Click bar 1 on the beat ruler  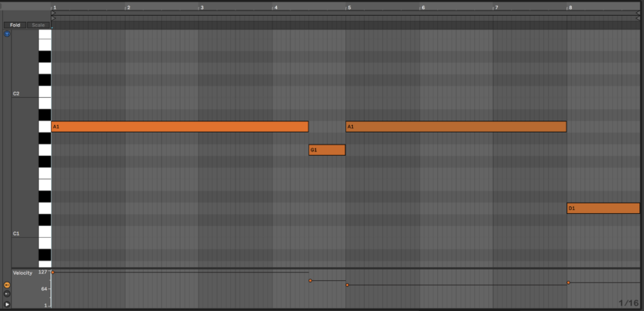tap(55, 8)
